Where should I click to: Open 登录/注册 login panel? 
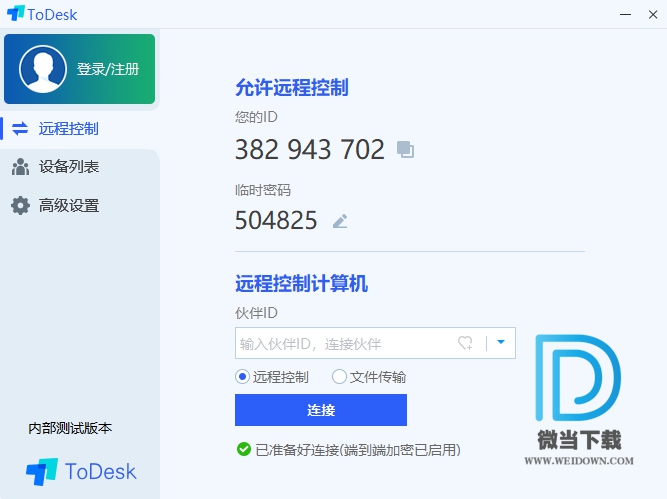click(80, 69)
